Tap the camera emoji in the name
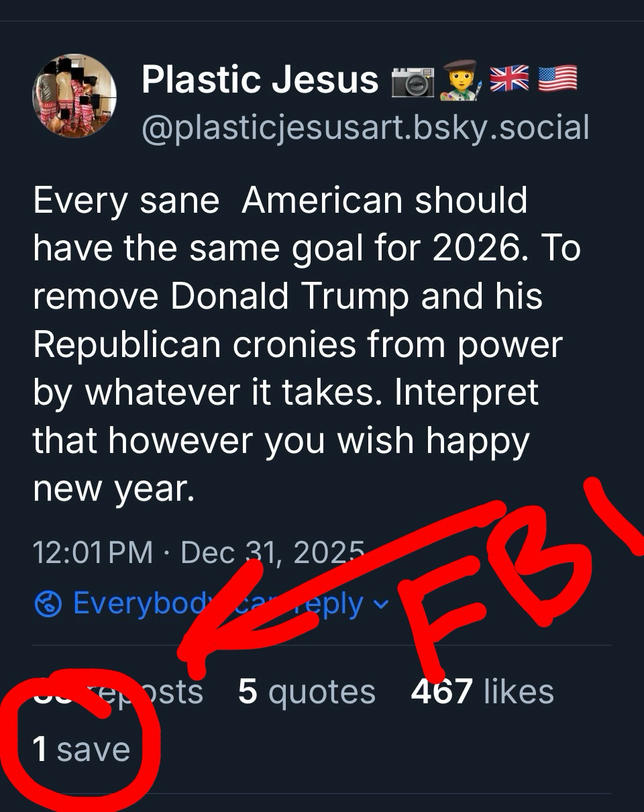The image size is (644, 812). pyautogui.click(x=412, y=82)
